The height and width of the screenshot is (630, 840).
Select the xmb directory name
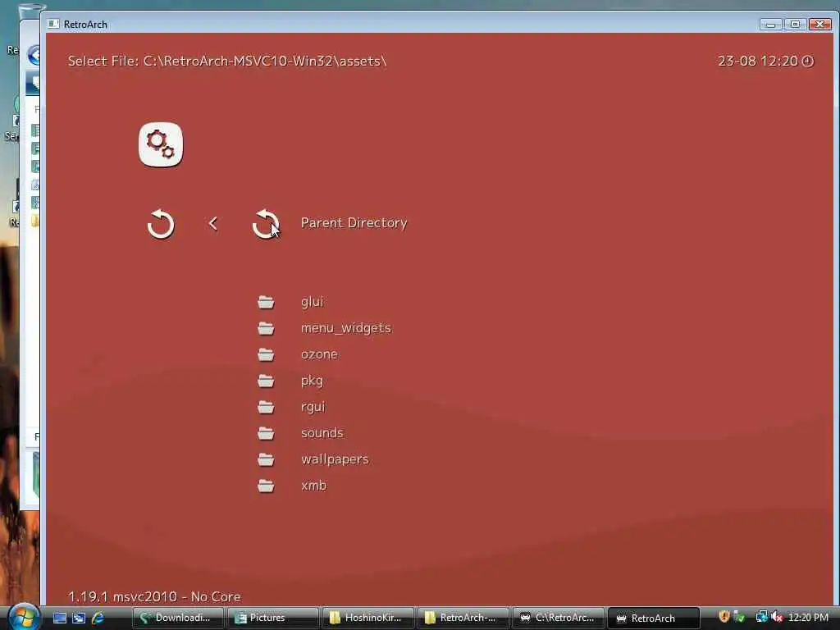314,486
